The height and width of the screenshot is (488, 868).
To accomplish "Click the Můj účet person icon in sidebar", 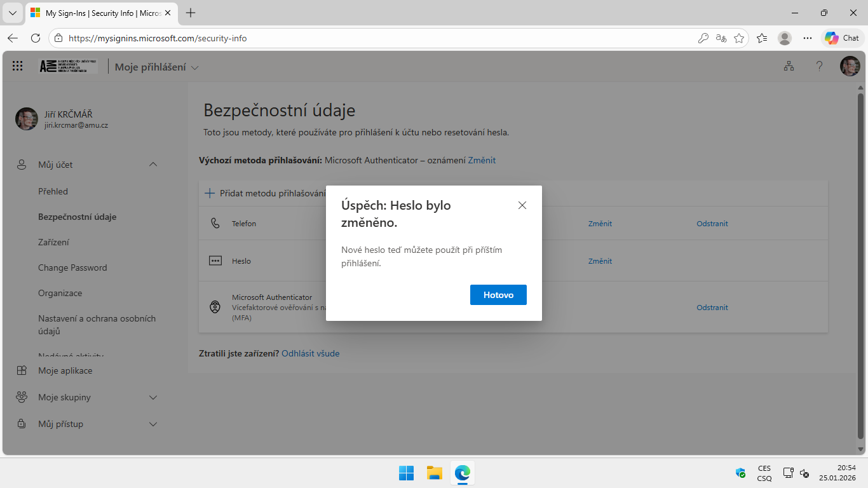I will [x=21, y=164].
